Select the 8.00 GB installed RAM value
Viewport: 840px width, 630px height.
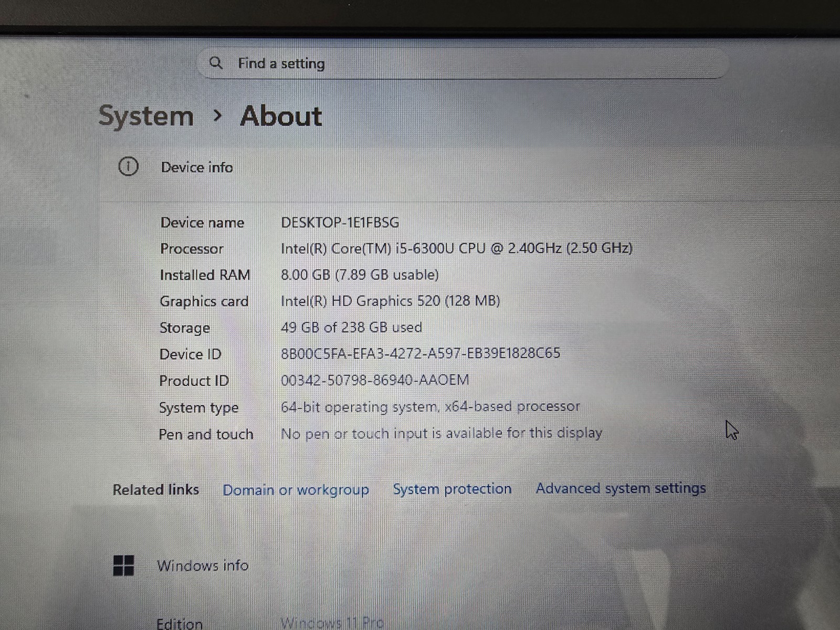[360, 275]
